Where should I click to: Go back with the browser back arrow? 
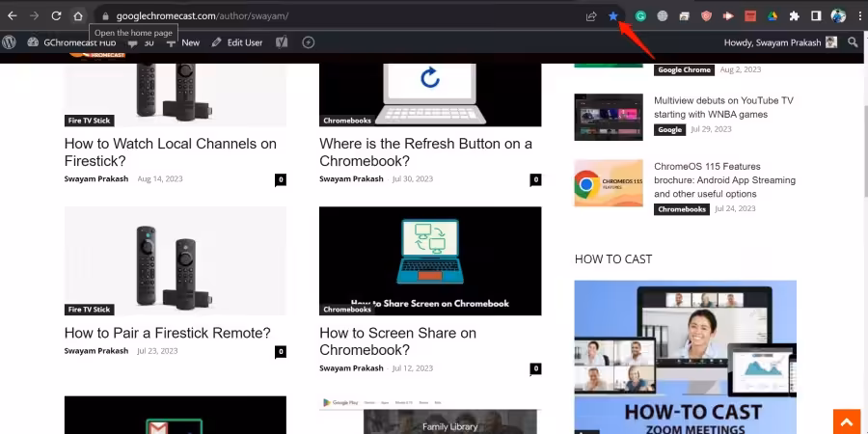[x=12, y=16]
